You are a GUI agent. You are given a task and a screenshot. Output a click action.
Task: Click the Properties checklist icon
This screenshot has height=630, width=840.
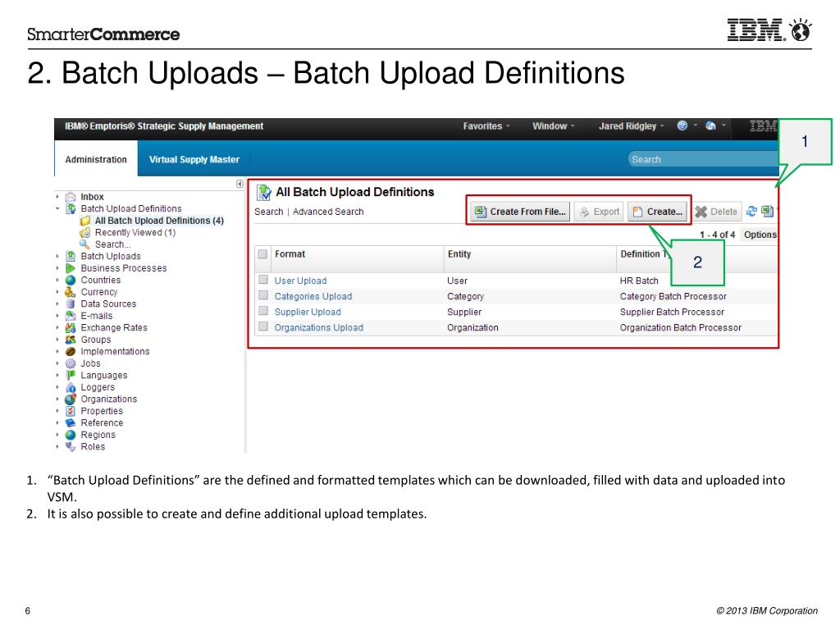[71, 411]
